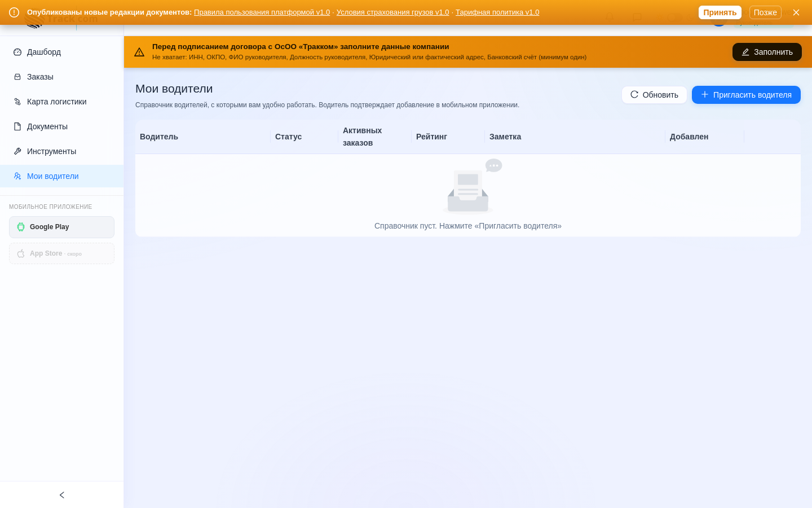
Task: Choose Позже to postpone accepting documents
Action: (765, 12)
